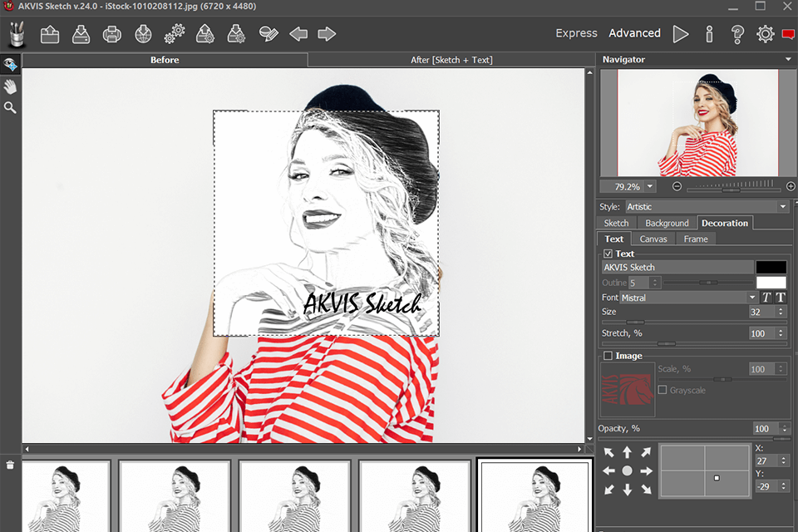Click the Navigator zoom slider
The image size is (798, 532).
click(733, 190)
